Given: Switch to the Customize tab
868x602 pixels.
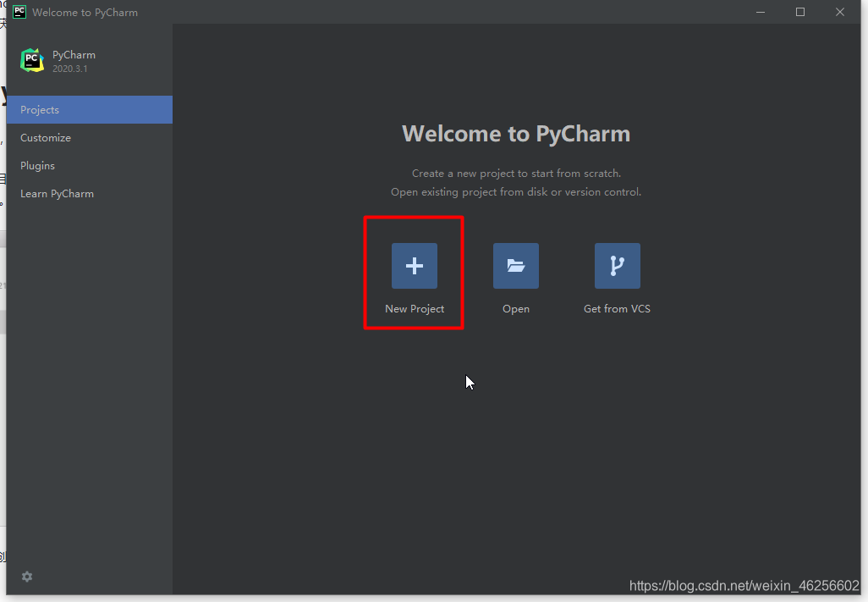Looking at the screenshot, I should 90,137.
